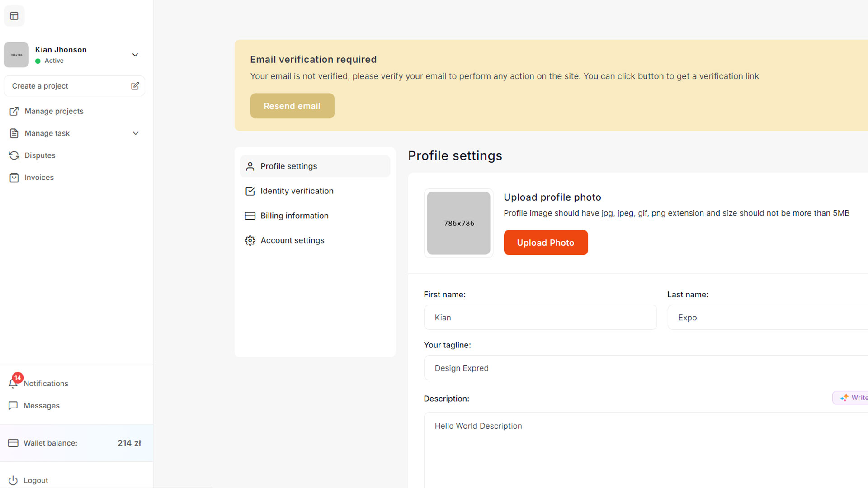Click the Upload Photo button
This screenshot has height=488, width=868.
[546, 243]
